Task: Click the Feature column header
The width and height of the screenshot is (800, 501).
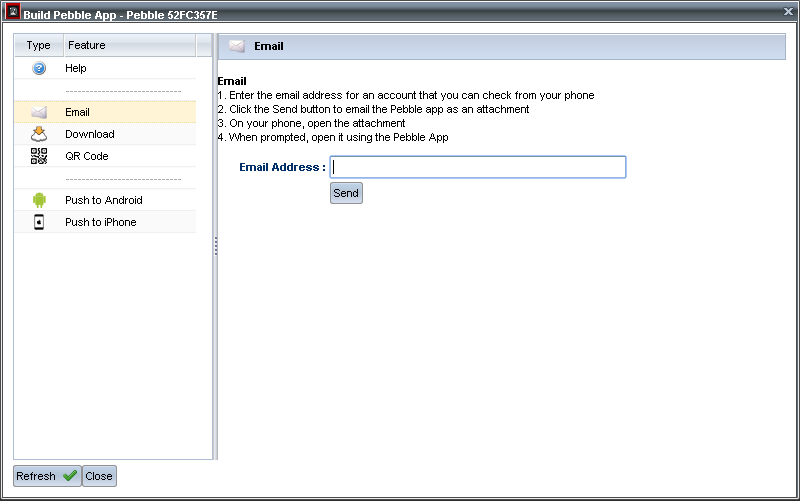Action: (x=130, y=45)
